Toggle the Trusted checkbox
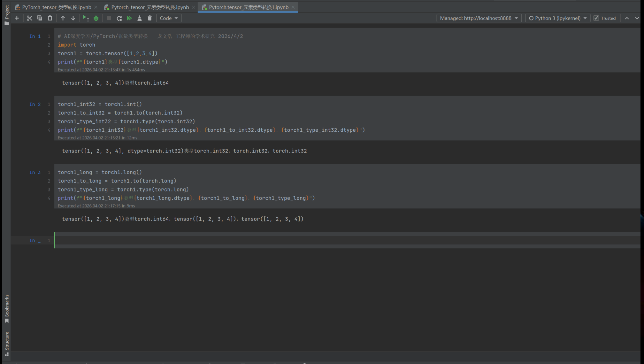The height and width of the screenshot is (364, 644). [596, 18]
